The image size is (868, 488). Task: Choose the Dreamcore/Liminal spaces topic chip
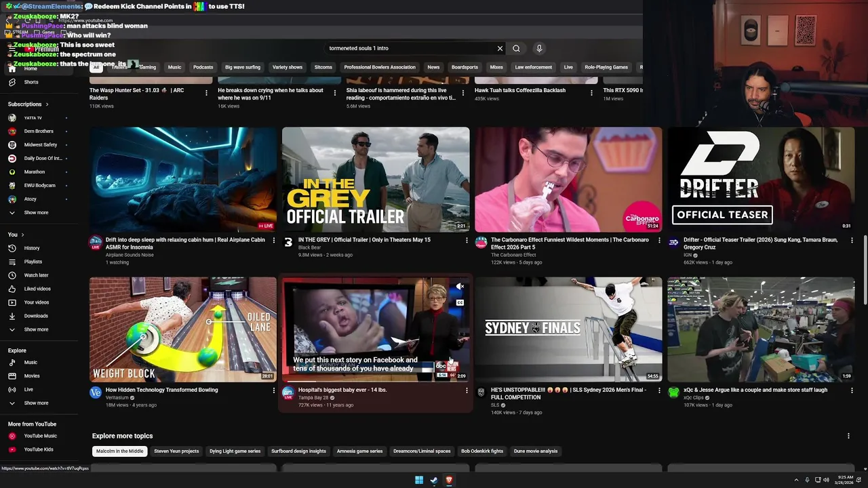422,451
